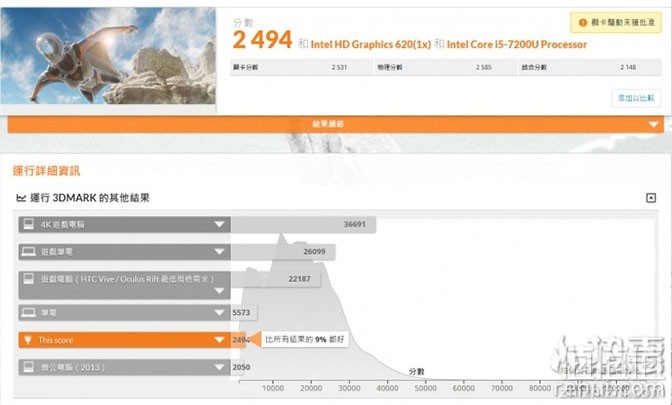Click the warning exclamation icon in yellow badge
Screen dimensions: 672x405
(x=583, y=23)
